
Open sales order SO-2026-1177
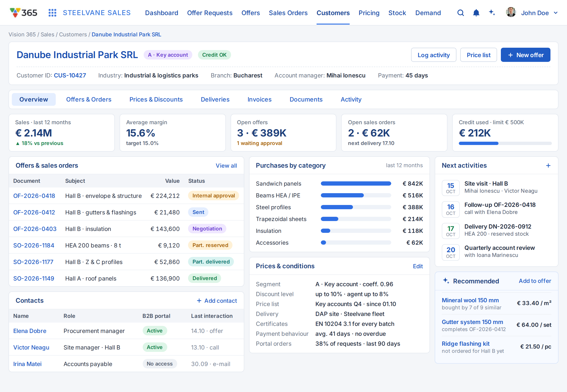coord(33,262)
